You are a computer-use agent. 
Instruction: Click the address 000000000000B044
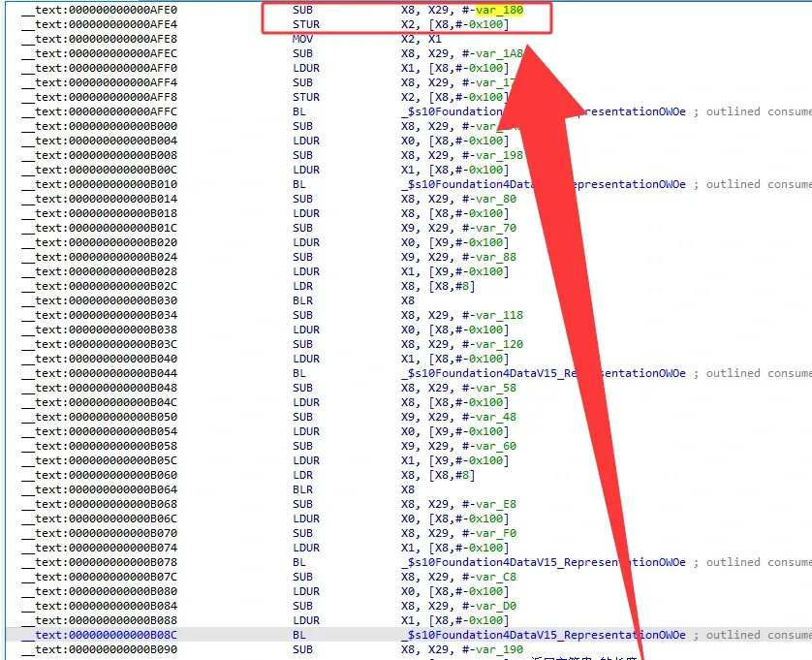coord(123,373)
